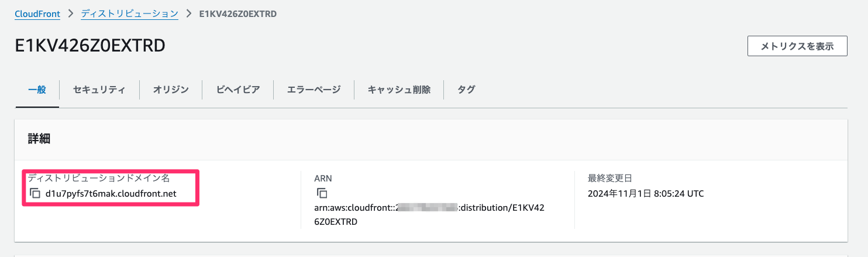Switch to the ビヘイビア tab
The height and width of the screenshot is (257, 868).
pos(238,90)
